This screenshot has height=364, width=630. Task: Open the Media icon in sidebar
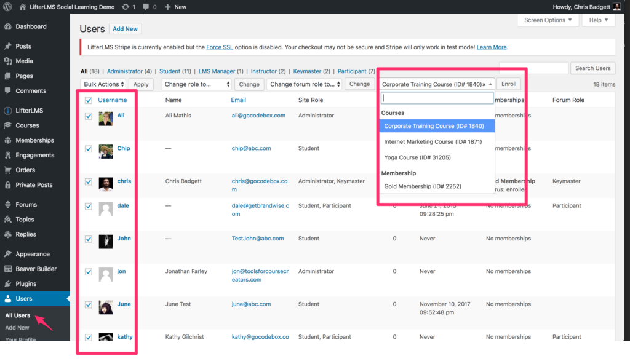(8, 61)
